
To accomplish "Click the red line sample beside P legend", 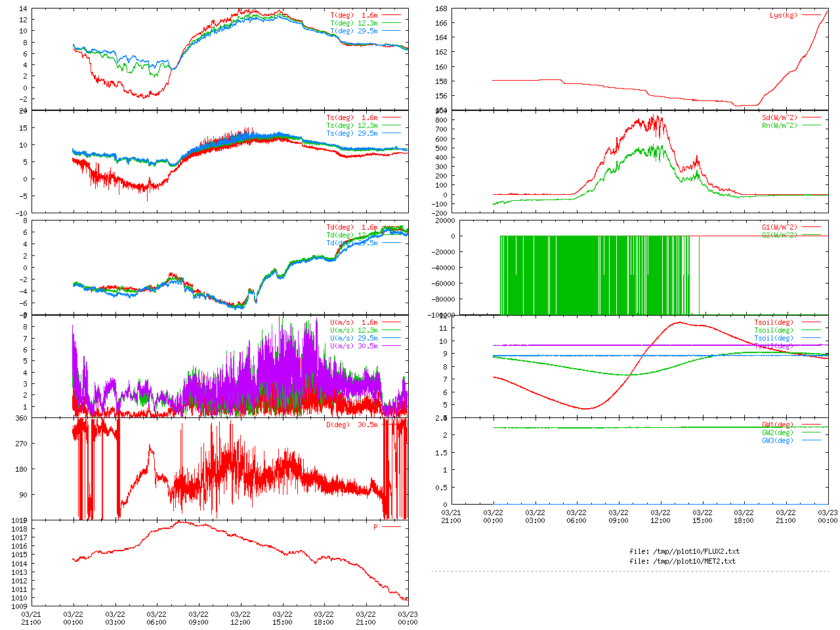I will (x=391, y=528).
